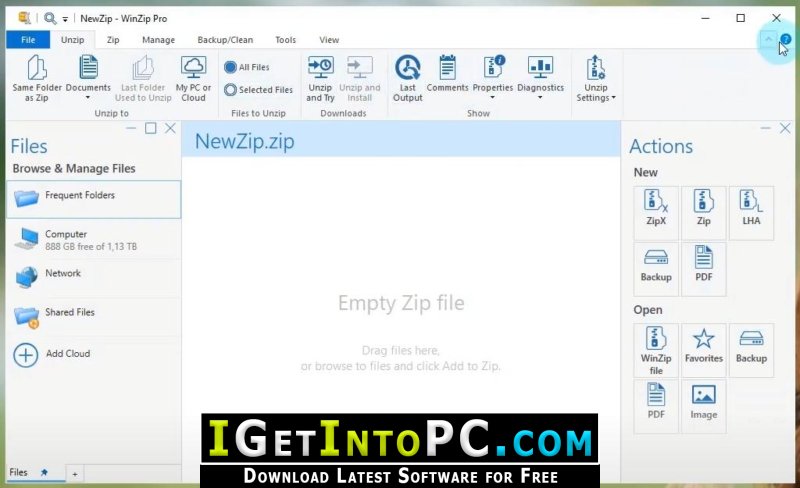The image size is (800, 488).
Task: Close the Actions pane
Action: pos(785,128)
